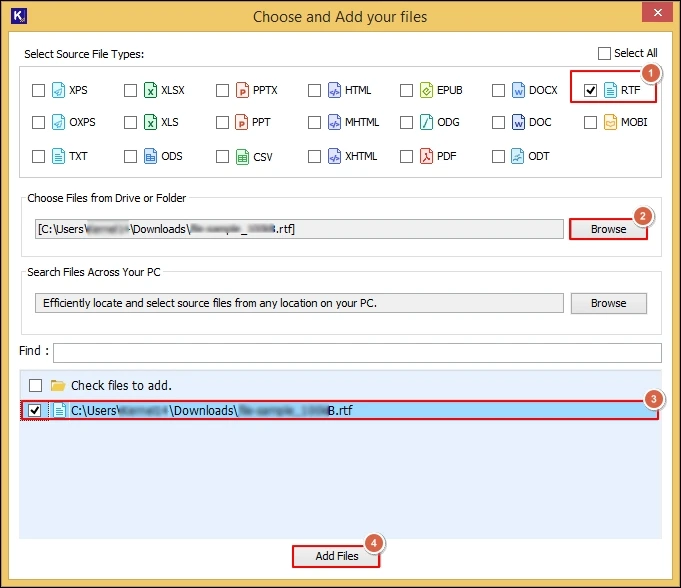
Task: Check the 'Check files to add' checkbox
Action: [35, 385]
